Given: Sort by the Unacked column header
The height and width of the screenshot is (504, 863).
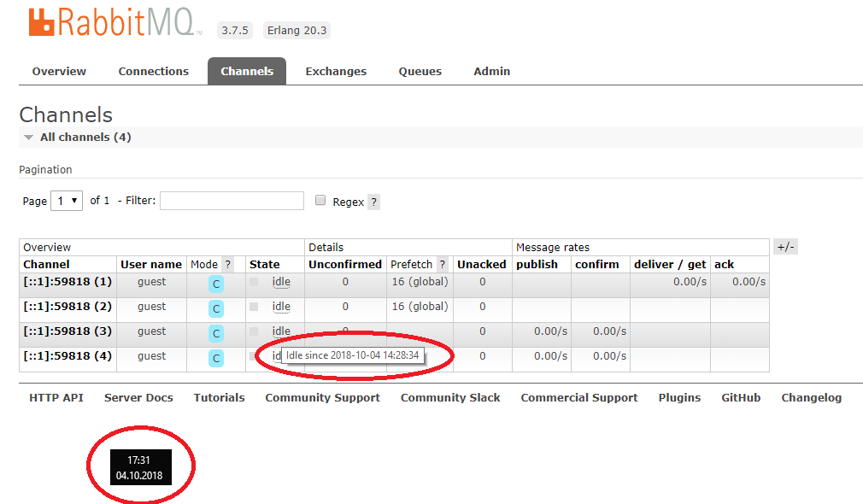Looking at the screenshot, I should (x=482, y=265).
